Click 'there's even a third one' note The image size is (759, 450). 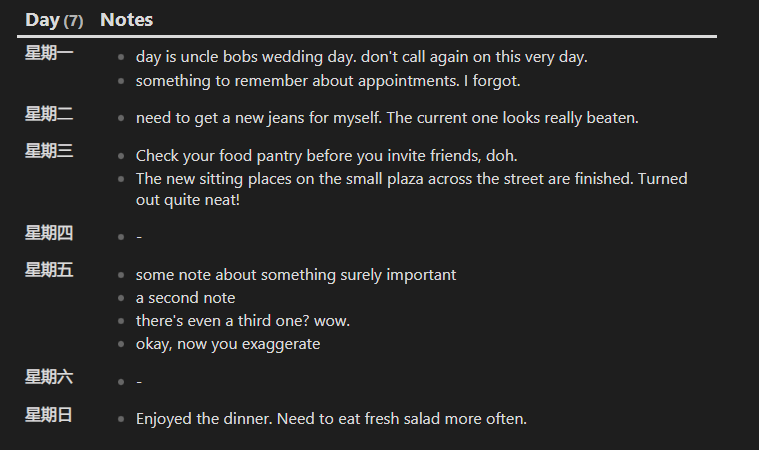(x=243, y=321)
